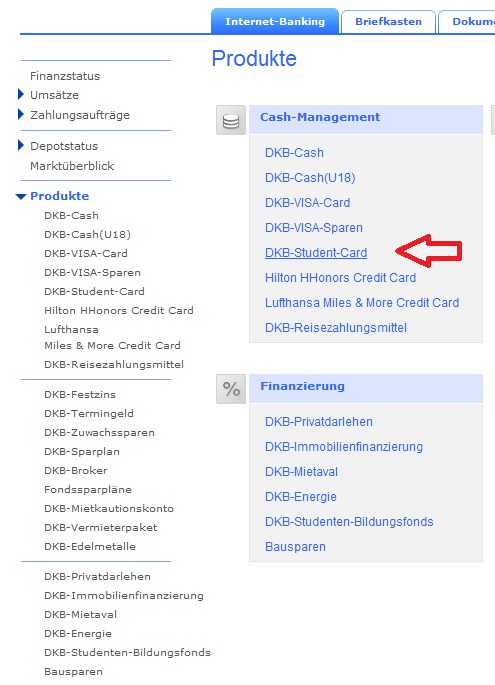Open DKB-Cash(U18) link in Cash-Management

click(310, 178)
